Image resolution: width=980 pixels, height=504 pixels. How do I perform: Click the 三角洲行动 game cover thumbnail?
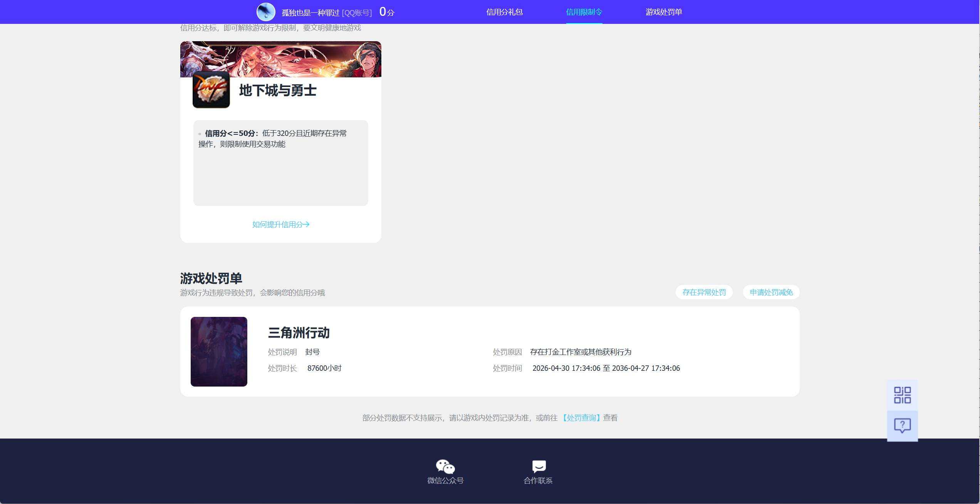(219, 352)
